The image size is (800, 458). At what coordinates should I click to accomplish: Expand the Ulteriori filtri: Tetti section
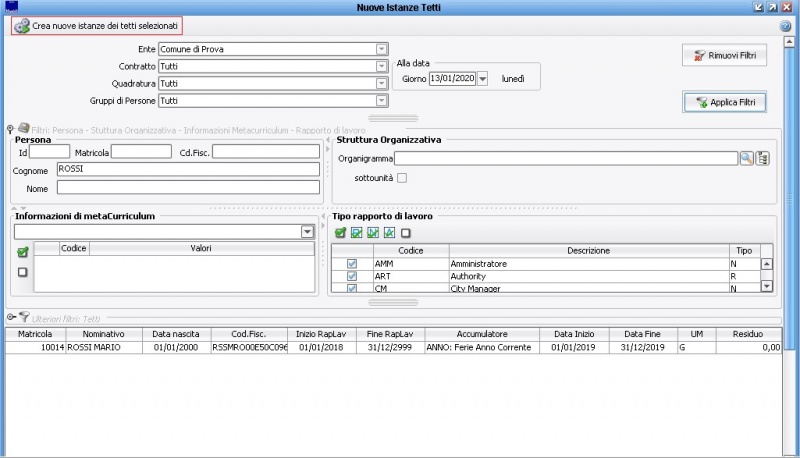point(12,316)
